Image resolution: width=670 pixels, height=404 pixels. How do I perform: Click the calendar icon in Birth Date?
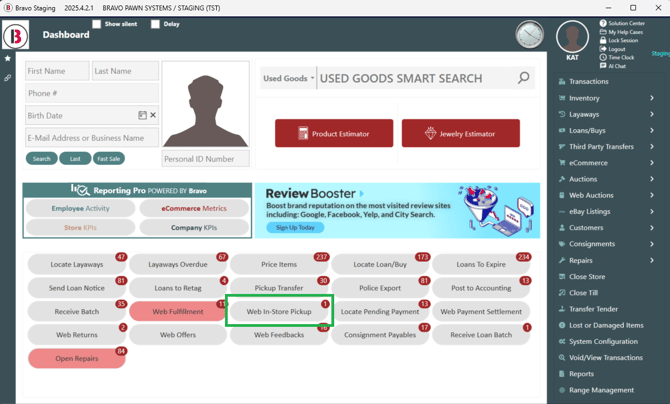142,115
